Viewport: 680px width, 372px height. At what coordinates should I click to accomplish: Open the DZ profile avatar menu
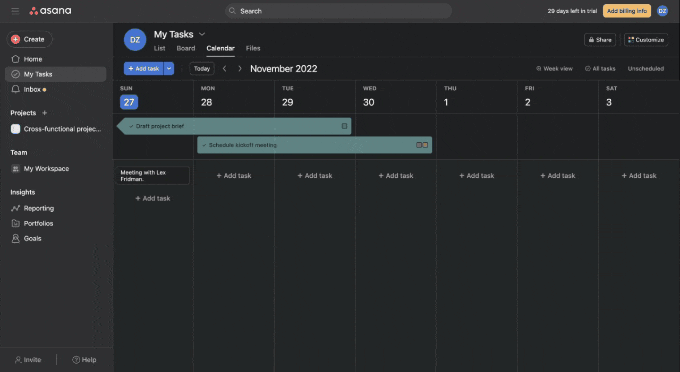pyautogui.click(x=662, y=11)
